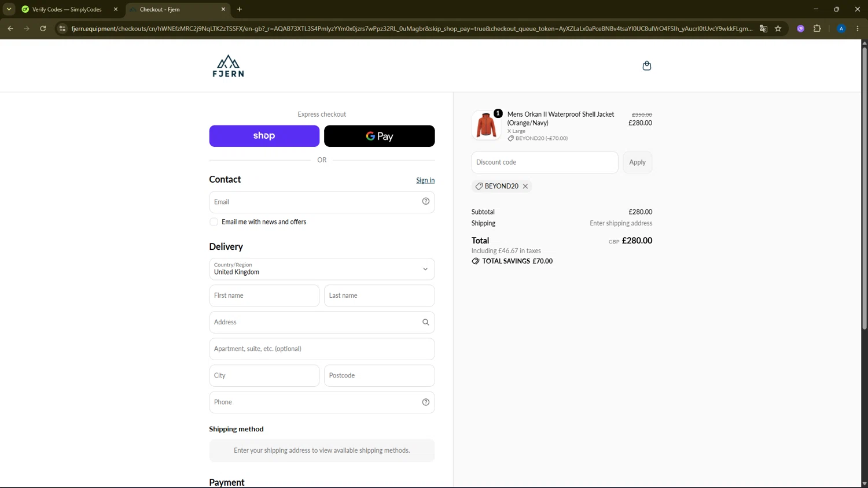Screen dimensions: 868x488
Task: Click the purple extension icon in toolbar
Action: pos(800,28)
